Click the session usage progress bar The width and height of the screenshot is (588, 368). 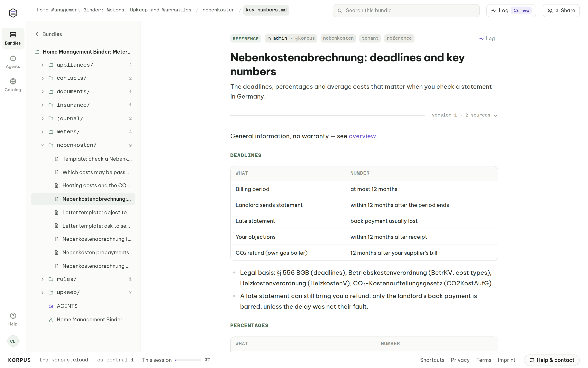[188, 360]
